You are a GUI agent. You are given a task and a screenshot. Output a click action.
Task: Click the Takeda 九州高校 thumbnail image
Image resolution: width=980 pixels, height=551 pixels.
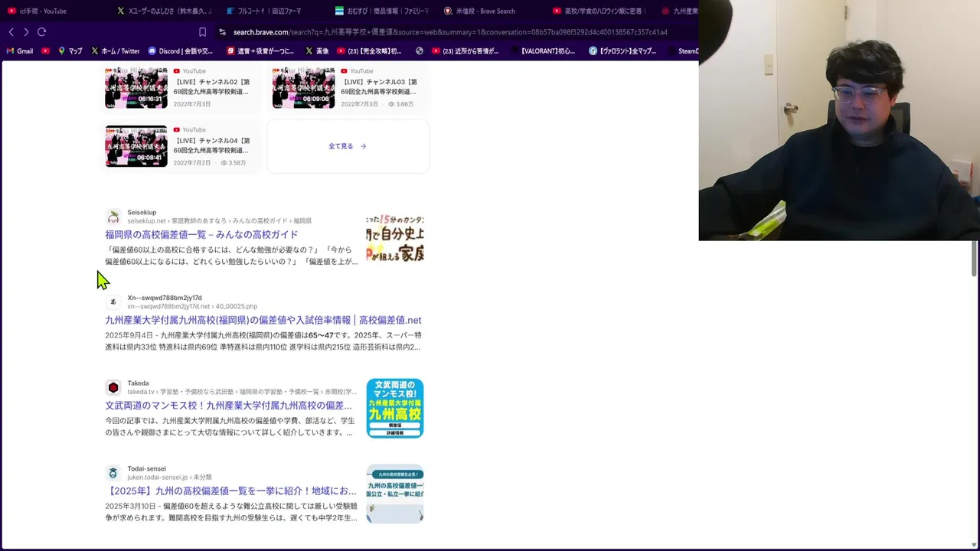[x=395, y=409]
